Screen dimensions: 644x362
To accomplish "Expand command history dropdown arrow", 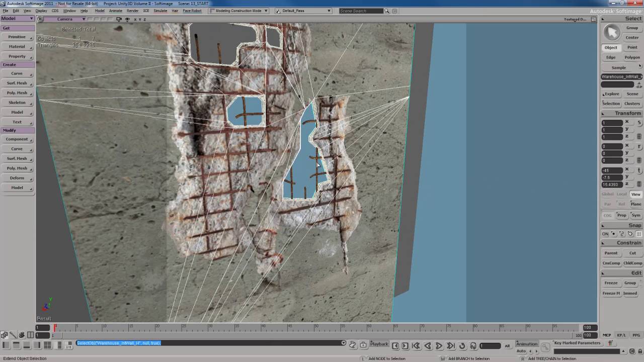I will click(344, 343).
